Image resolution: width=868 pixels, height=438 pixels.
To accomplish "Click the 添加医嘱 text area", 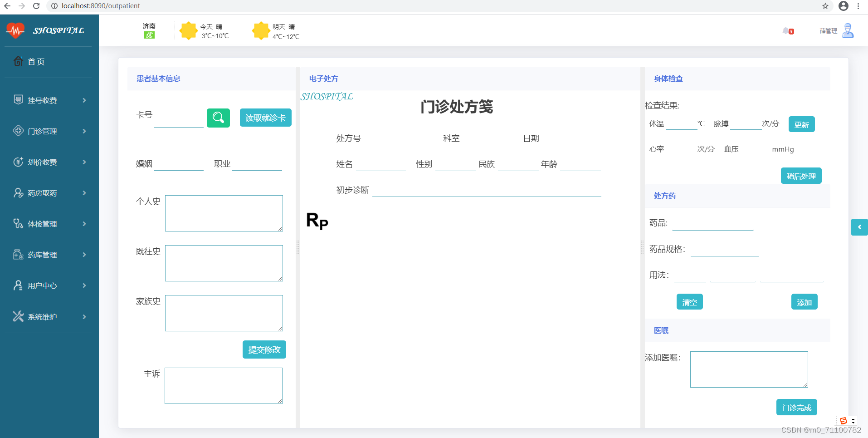I will pos(749,369).
